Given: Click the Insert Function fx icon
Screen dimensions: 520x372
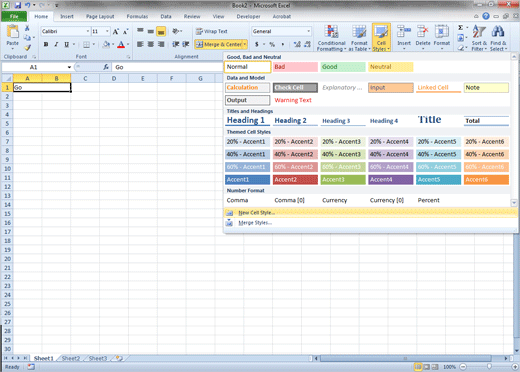Looking at the screenshot, I should pyautogui.click(x=106, y=67).
